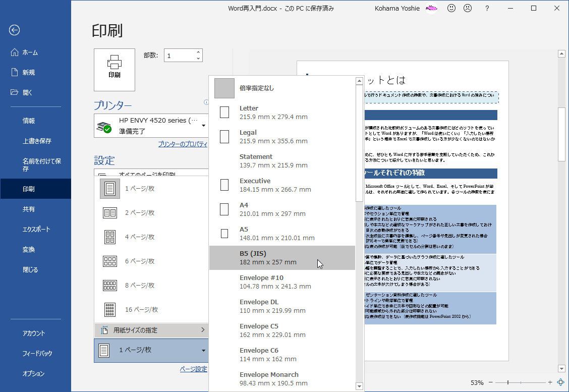Click the 部数 copies input field
Image resolution: width=569 pixels, height=392 pixels.
click(x=180, y=55)
